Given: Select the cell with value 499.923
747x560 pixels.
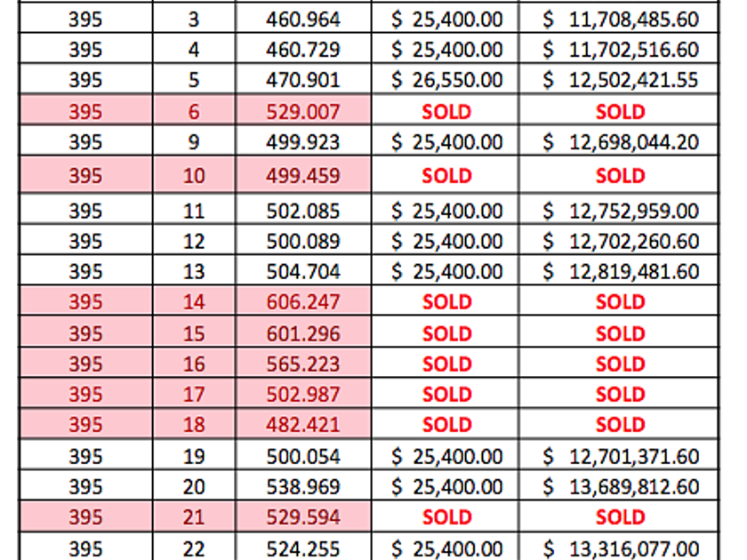Looking at the screenshot, I should (x=302, y=142).
